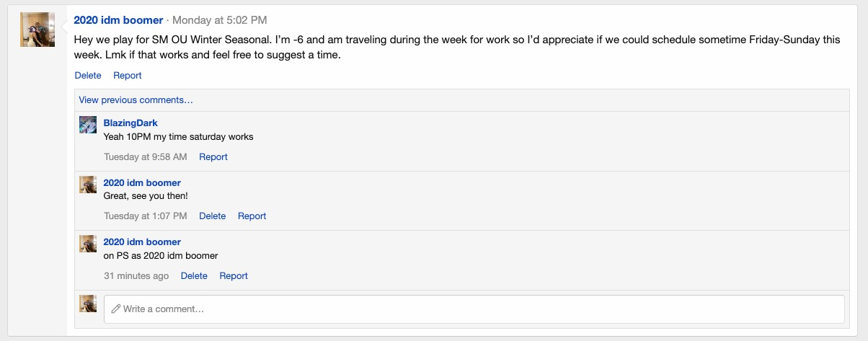Click the avatar beside the 'Great, see you then!' comment

coord(88,185)
